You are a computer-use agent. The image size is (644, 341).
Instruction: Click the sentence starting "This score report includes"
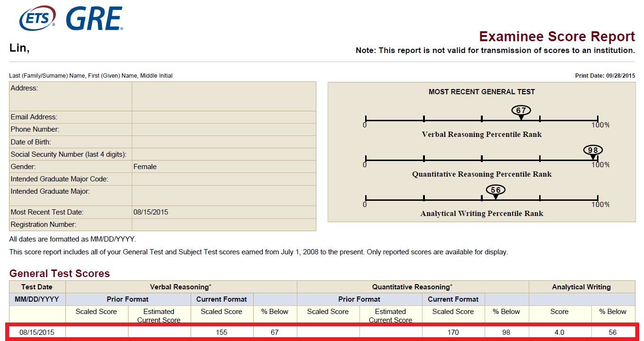pyautogui.click(x=258, y=252)
